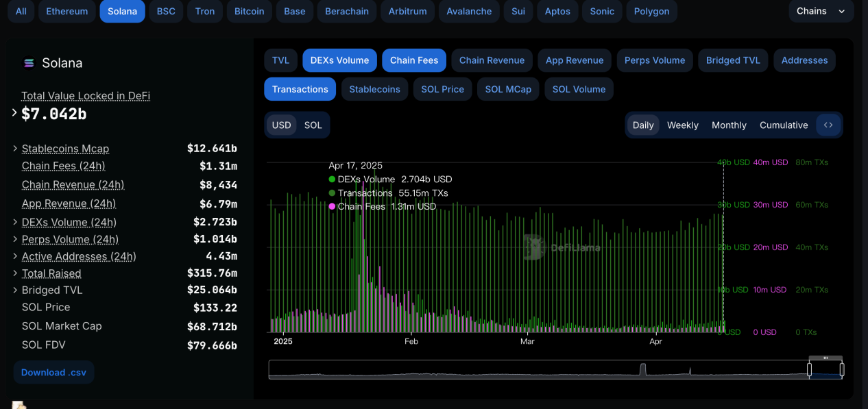Switch to the Ethereum chain tab

pyautogui.click(x=66, y=11)
